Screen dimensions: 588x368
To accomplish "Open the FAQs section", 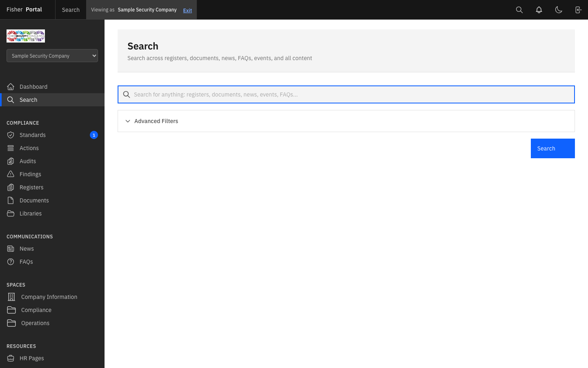I will tap(26, 262).
